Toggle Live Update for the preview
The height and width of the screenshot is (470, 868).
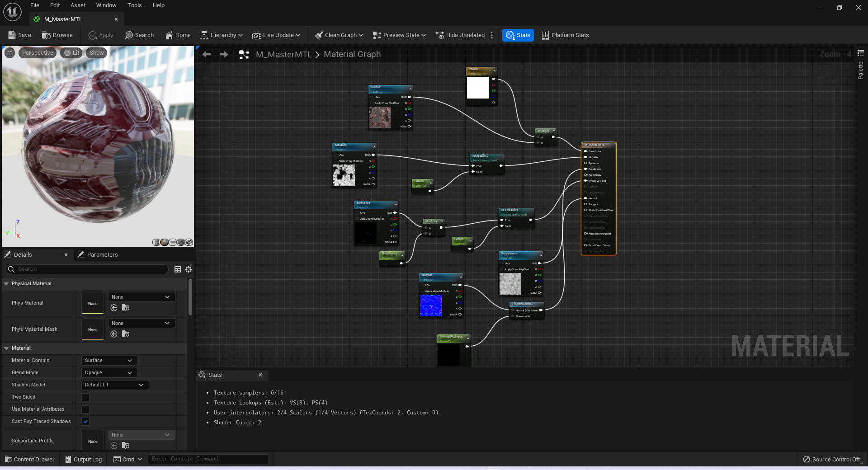[276, 35]
